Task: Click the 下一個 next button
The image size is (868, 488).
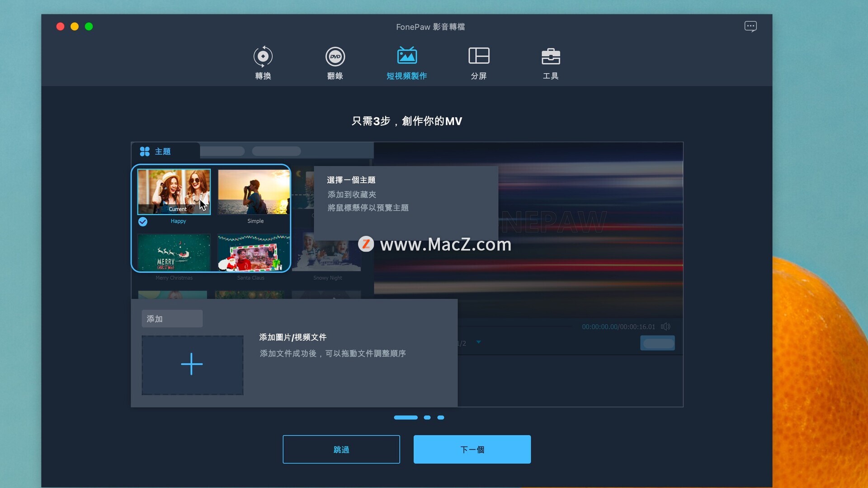Action: click(472, 449)
